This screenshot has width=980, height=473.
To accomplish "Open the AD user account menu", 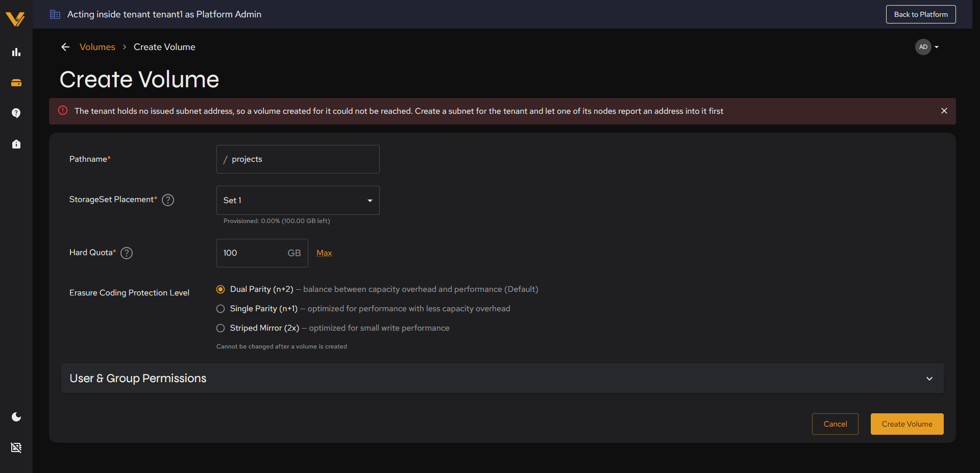I will click(927, 47).
